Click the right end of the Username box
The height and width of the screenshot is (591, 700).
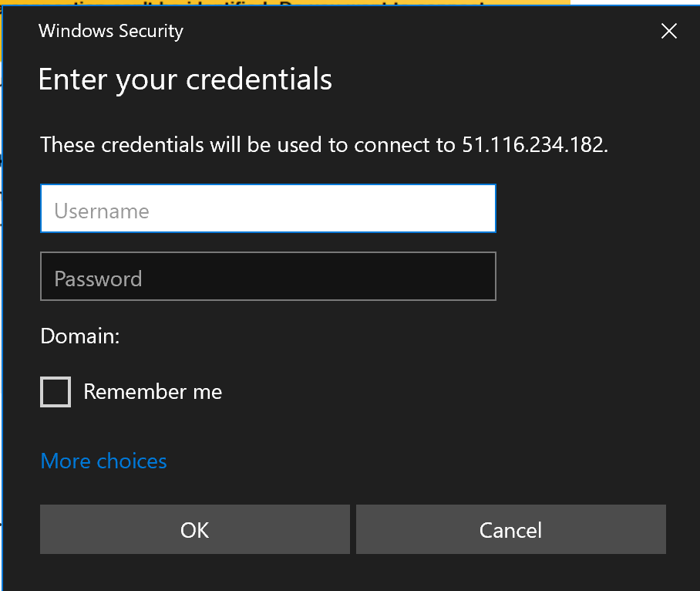pos(478,208)
